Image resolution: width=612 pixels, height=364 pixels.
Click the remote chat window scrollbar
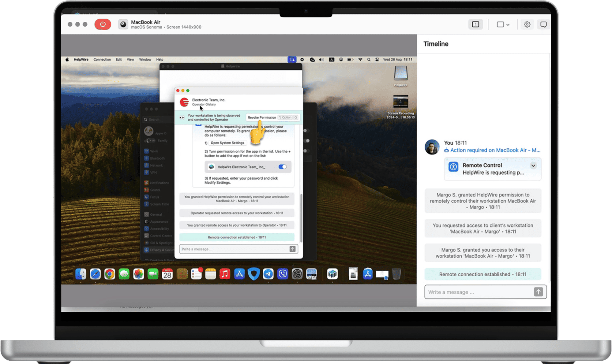[x=301, y=218]
